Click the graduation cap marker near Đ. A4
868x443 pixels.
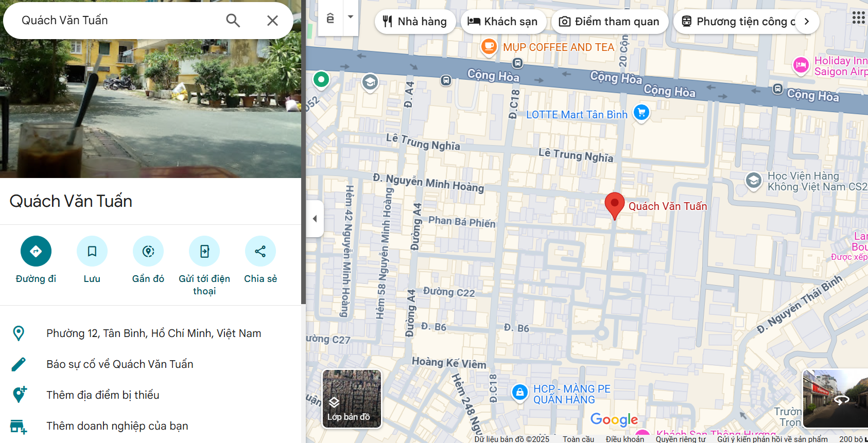pyautogui.click(x=370, y=82)
